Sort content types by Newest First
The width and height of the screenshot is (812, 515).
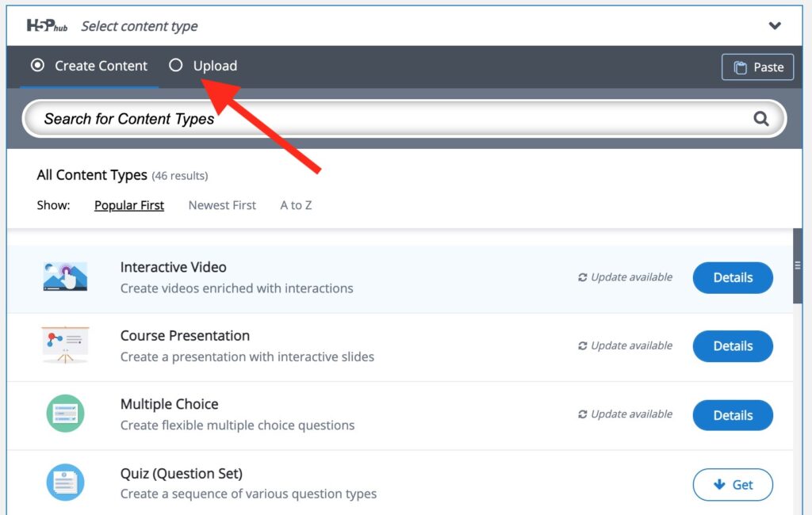coord(222,205)
